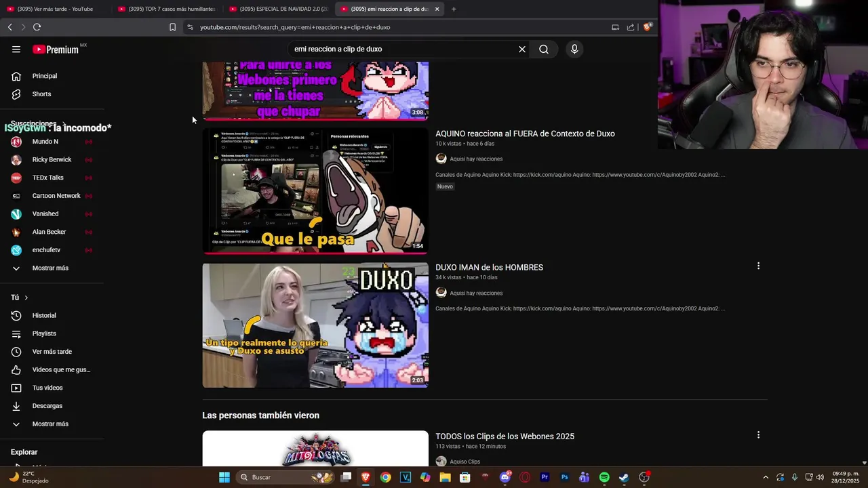The width and height of the screenshot is (868, 488).
Task: Open the taskbar weather widget 22°C
Action: (x=28, y=477)
